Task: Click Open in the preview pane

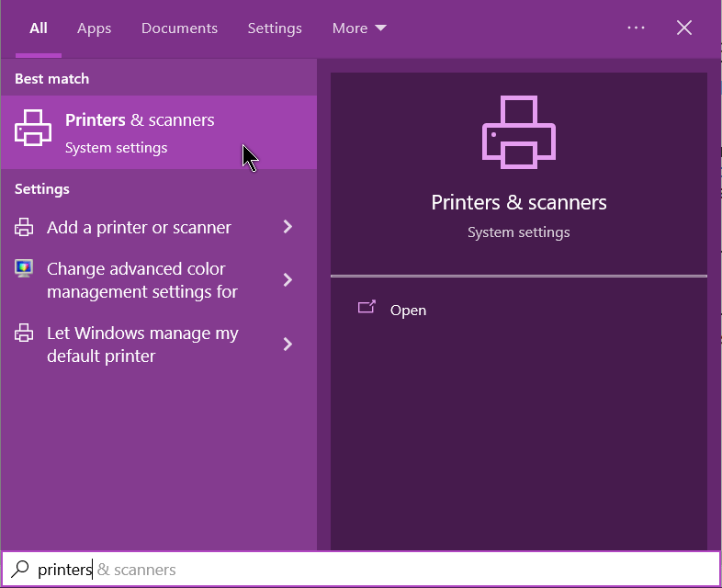Action: coord(408,311)
